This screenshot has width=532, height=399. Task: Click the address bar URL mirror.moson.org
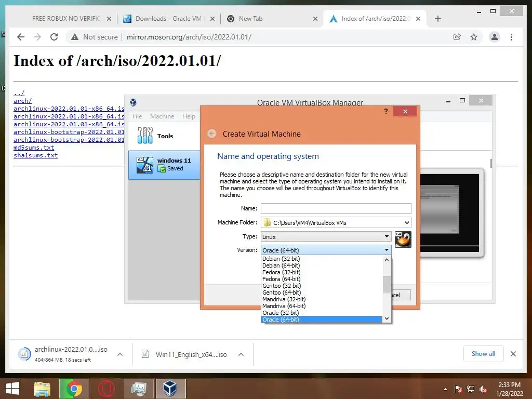pyautogui.click(x=189, y=37)
